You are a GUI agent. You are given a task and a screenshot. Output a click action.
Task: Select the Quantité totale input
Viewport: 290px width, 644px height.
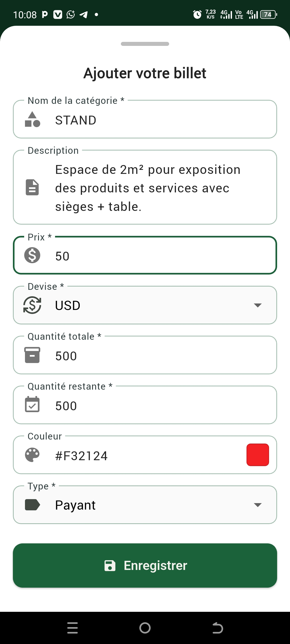pos(161,356)
